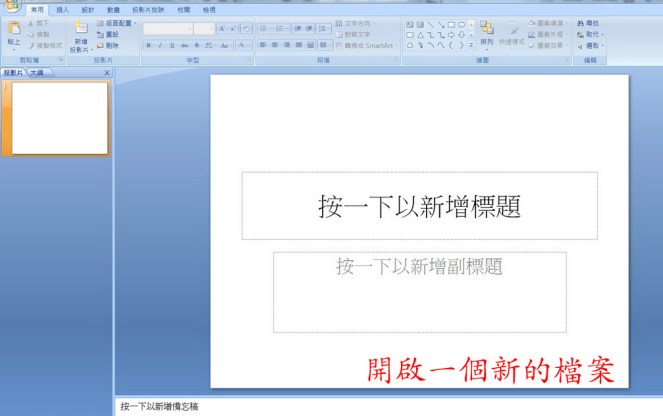Select the Rounded Rectangle shape
Image resolution: width=663 pixels, height=416 pixels.
click(x=410, y=35)
